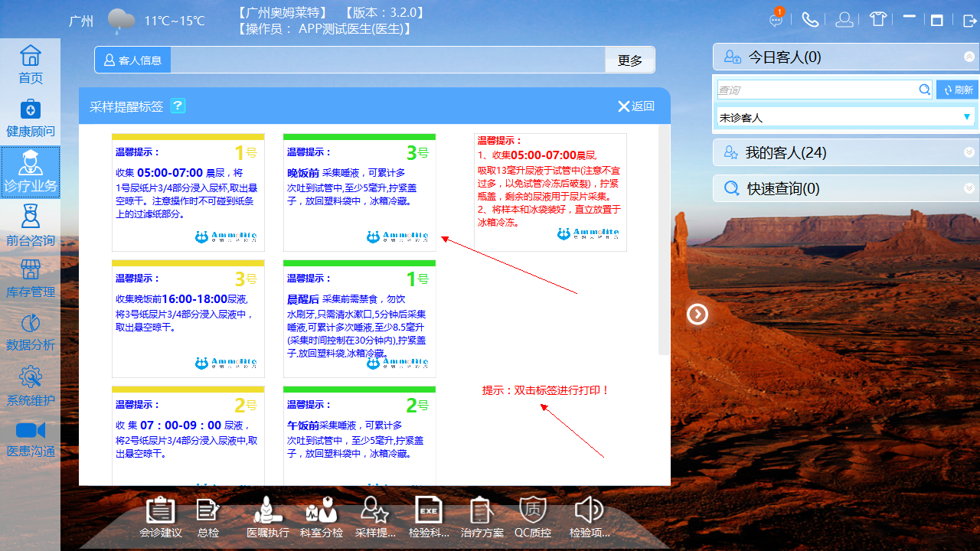Click the label panel's vertical scrollbar
The height and width of the screenshot is (551, 980).
tap(664, 240)
